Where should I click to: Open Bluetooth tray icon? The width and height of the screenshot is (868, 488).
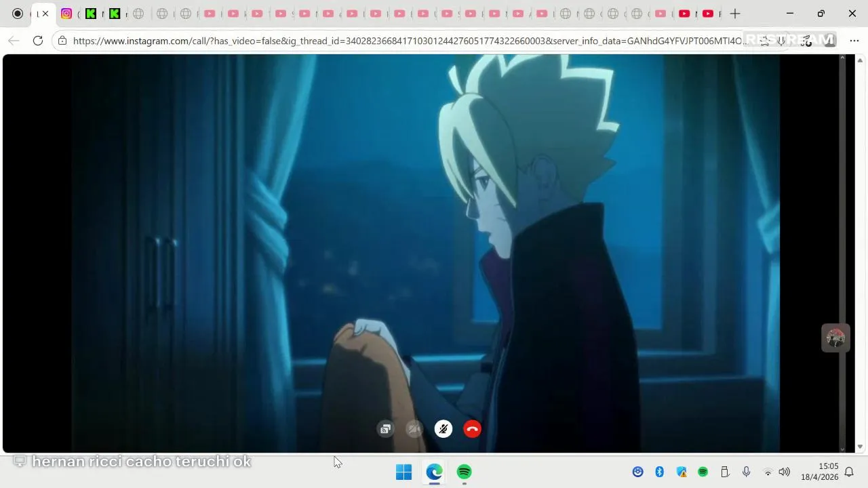tap(659, 472)
